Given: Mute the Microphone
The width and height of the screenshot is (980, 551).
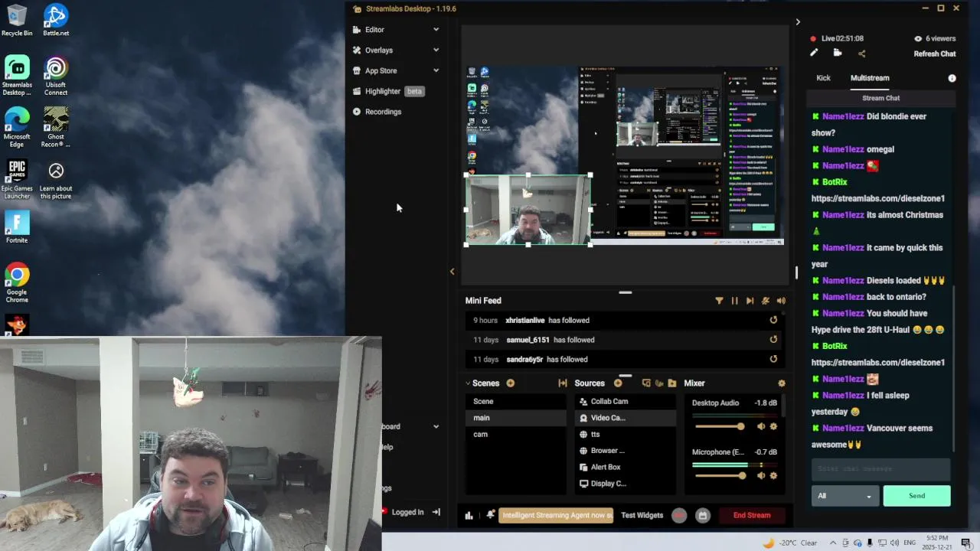Looking at the screenshot, I should click(x=761, y=475).
